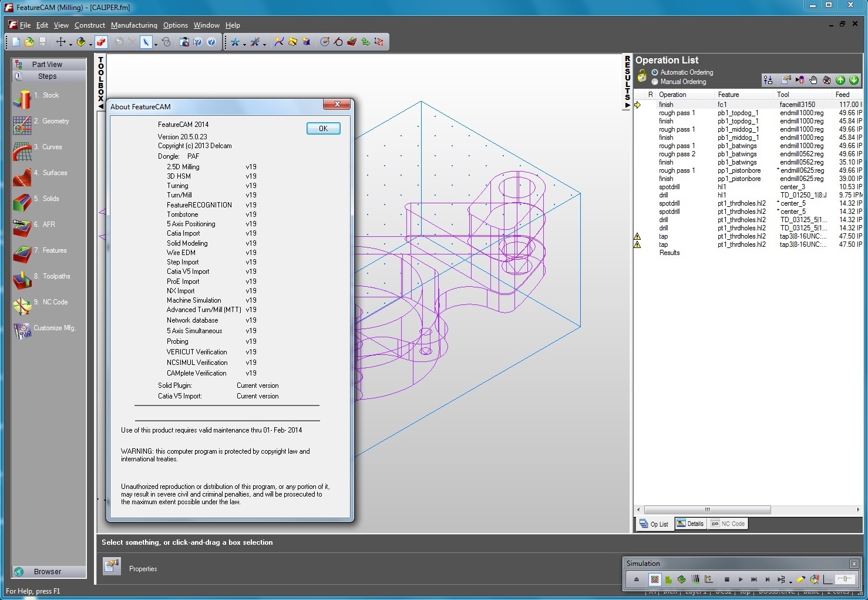Open the Features step
This screenshot has width=868, height=600.
click(40, 254)
